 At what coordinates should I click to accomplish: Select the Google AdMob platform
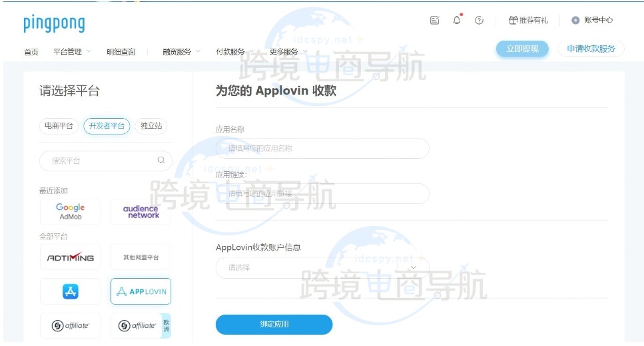point(70,211)
